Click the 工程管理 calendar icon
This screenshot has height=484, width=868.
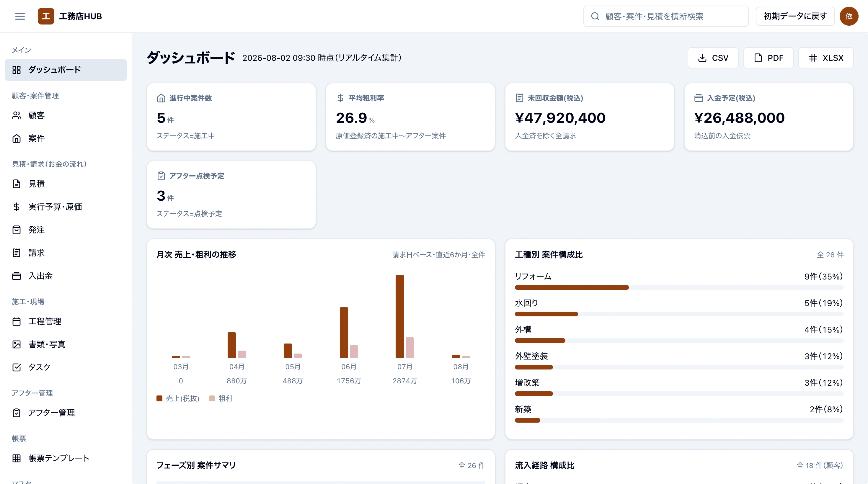click(17, 321)
